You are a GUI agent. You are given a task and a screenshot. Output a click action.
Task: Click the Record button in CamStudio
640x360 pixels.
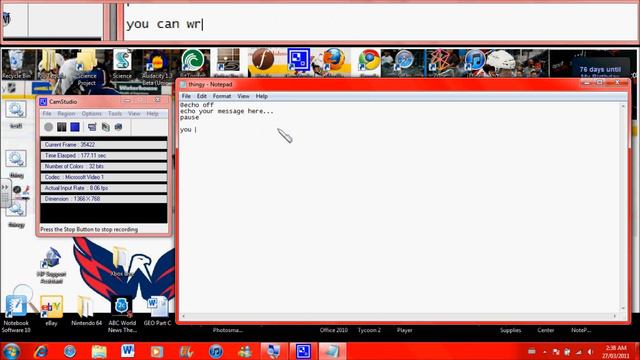[x=49, y=127]
